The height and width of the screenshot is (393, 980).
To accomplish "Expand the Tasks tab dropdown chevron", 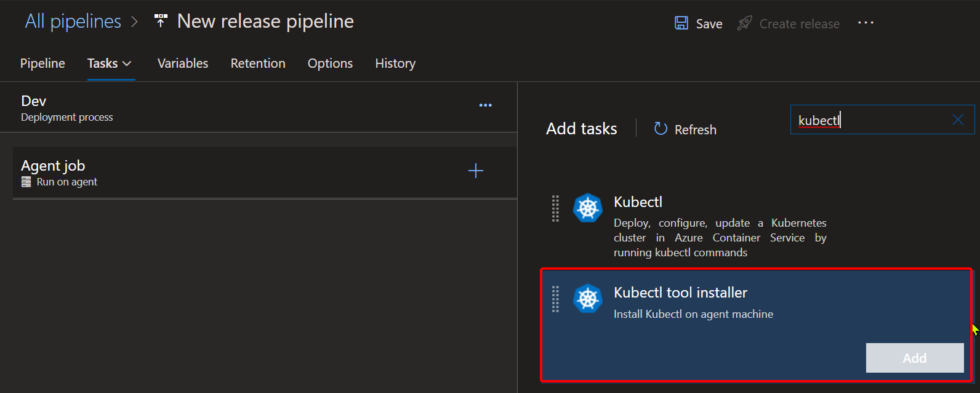I will [x=127, y=63].
